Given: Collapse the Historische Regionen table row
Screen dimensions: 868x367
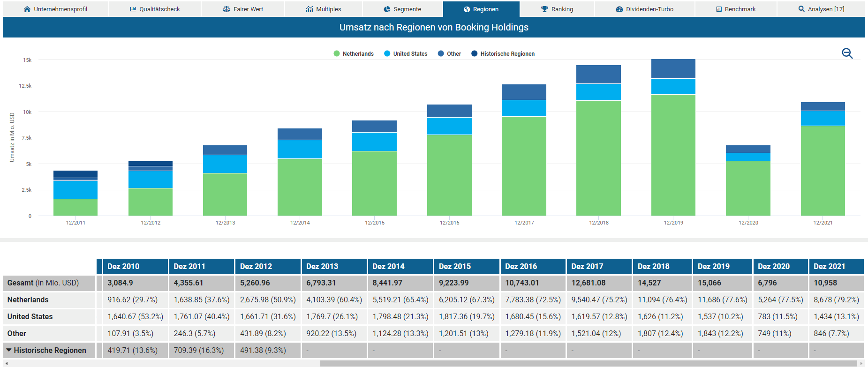Looking at the screenshot, I should 9,350.
